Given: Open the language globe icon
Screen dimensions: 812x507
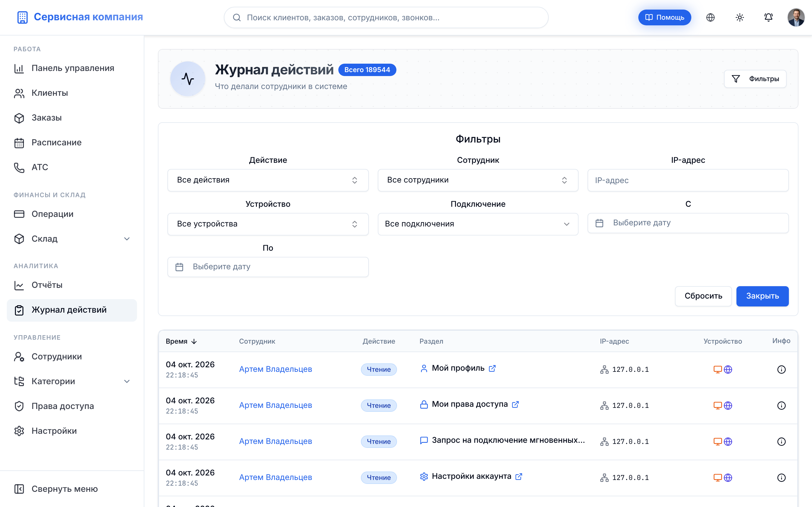Looking at the screenshot, I should [x=710, y=17].
